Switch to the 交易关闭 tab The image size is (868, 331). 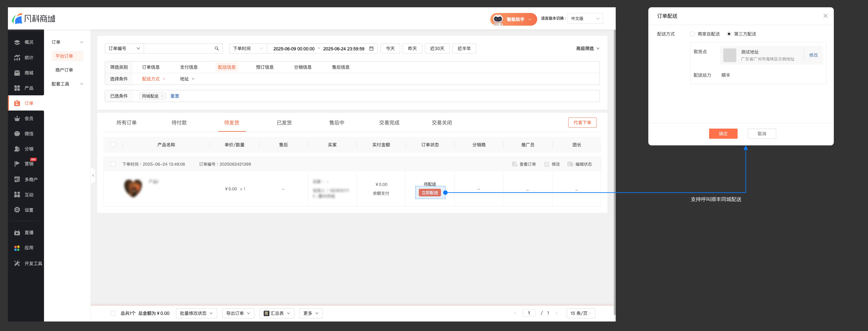[442, 123]
